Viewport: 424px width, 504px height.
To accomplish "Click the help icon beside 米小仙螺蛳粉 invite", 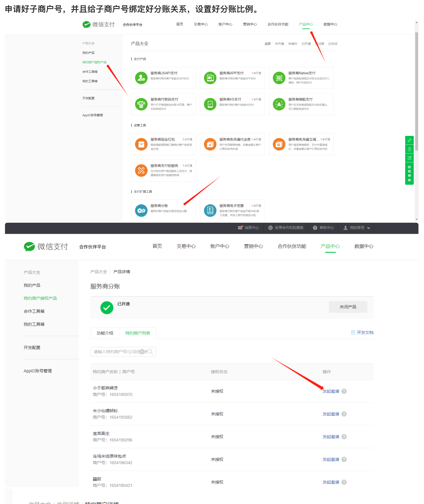I will click(344, 414).
